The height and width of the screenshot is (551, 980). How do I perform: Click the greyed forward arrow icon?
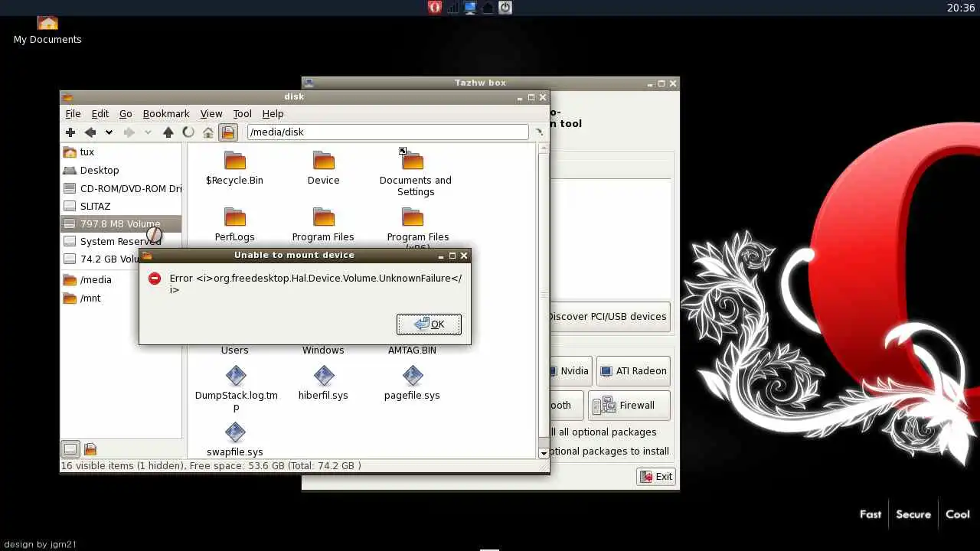[129, 132]
